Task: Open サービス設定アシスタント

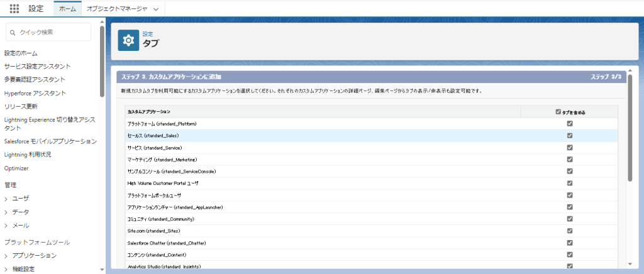Action: click(x=37, y=66)
